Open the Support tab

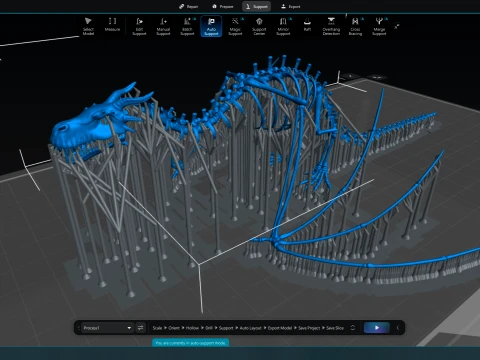tap(257, 6)
